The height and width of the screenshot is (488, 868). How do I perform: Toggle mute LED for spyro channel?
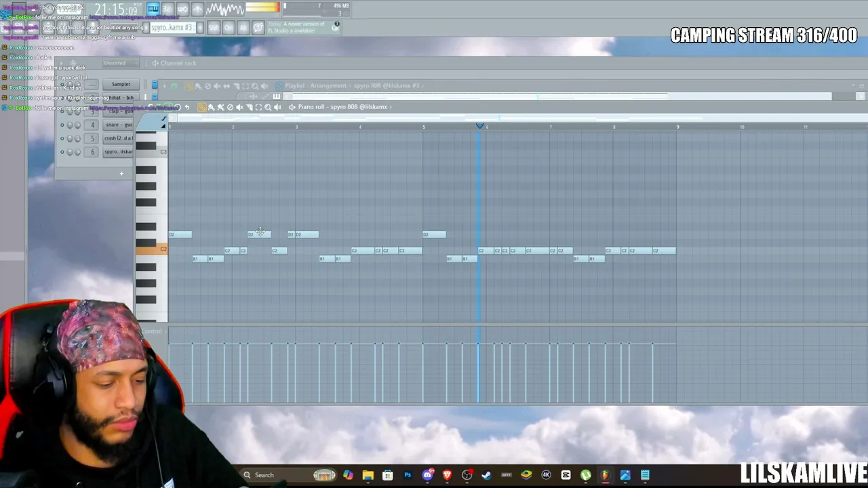click(62, 152)
